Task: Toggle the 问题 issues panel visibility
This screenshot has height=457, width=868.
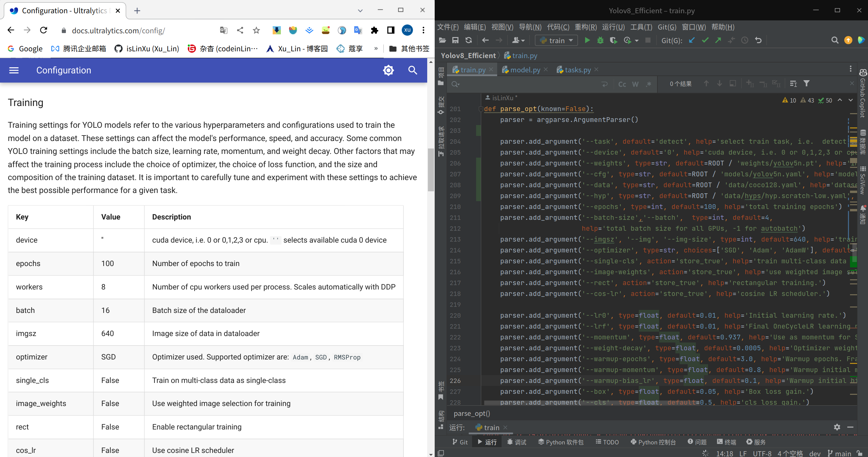Action: [697, 442]
